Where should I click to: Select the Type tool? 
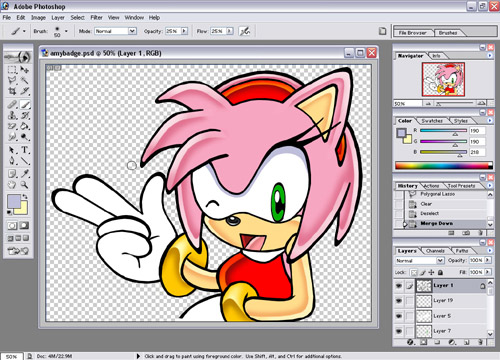point(24,150)
